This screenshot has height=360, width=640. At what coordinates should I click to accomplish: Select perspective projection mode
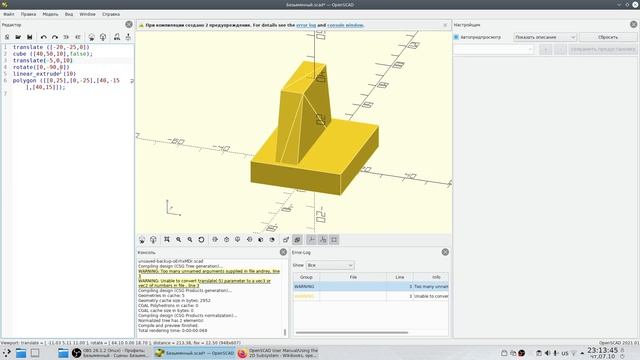[286, 240]
